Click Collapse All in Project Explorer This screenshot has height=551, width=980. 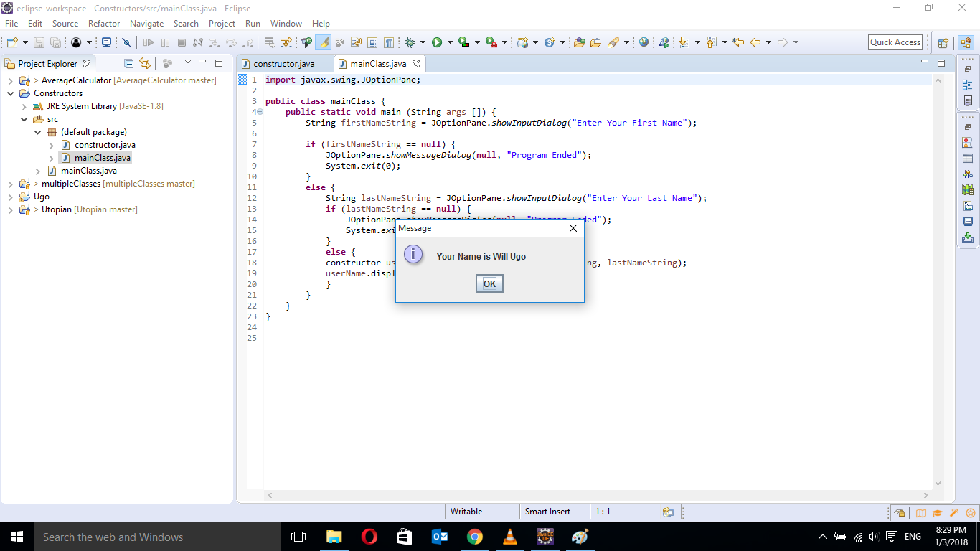click(129, 63)
